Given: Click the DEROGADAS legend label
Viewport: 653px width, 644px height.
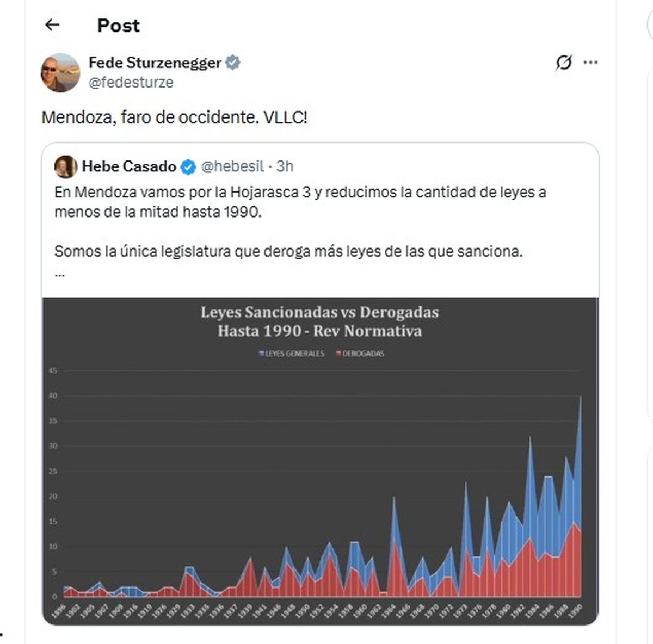Looking at the screenshot, I should pyautogui.click(x=363, y=354).
